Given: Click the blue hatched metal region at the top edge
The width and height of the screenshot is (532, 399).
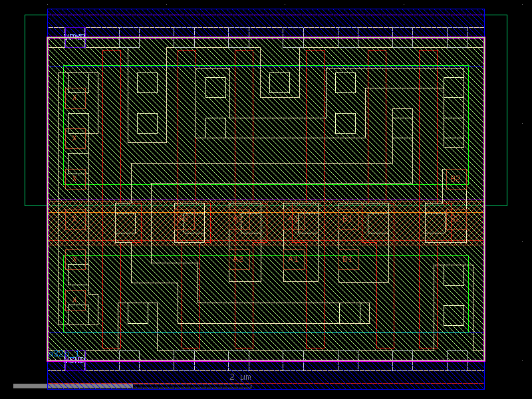Looking at the screenshot, I should tap(266, 17).
